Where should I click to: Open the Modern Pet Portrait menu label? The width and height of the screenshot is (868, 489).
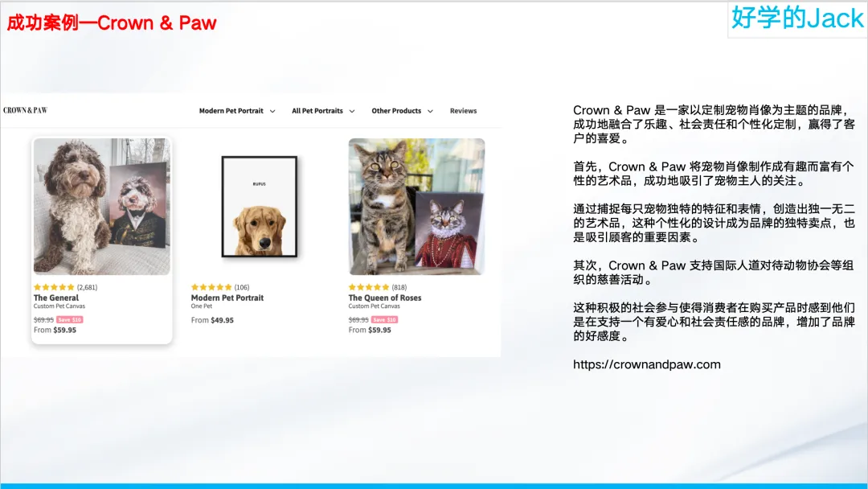tap(231, 111)
